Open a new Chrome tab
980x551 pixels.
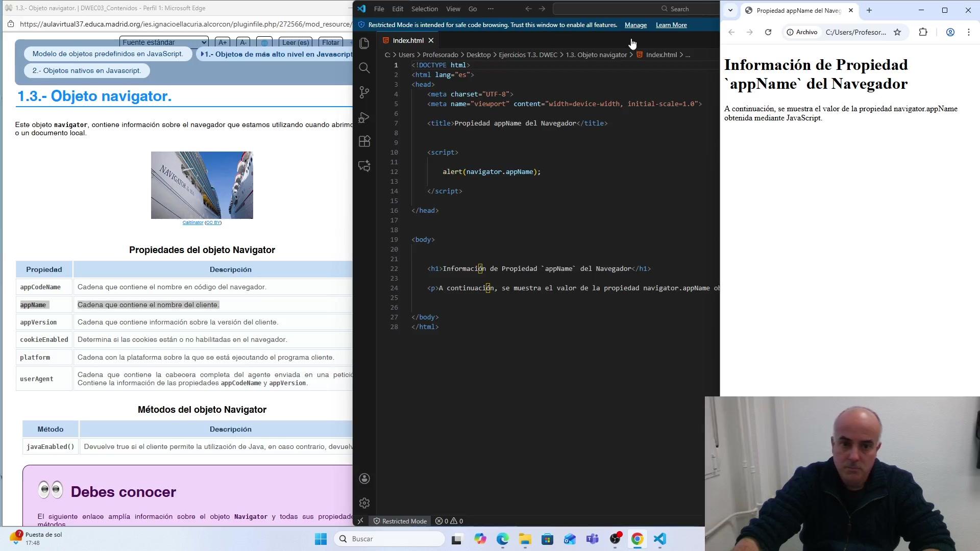[x=869, y=10]
